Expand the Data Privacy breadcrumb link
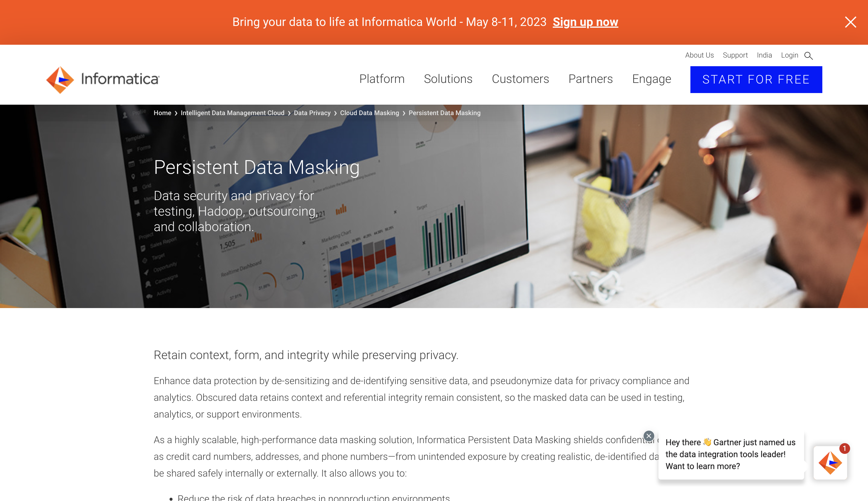Screen dimensions: 868x501 pos(312,113)
